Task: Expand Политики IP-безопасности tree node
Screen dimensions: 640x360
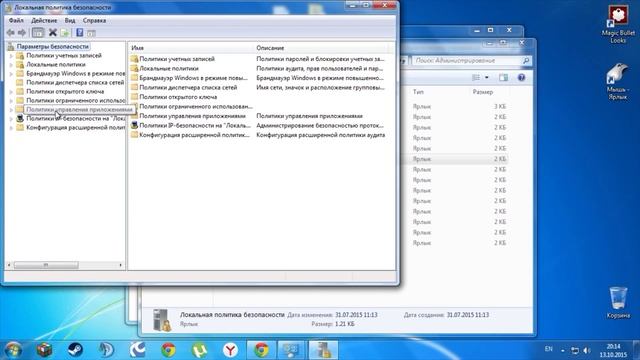Action: [11, 118]
